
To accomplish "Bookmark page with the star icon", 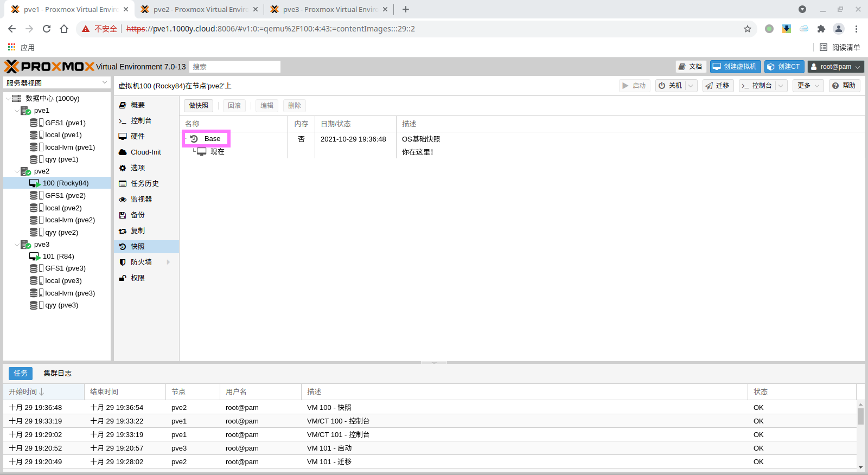I will [748, 29].
